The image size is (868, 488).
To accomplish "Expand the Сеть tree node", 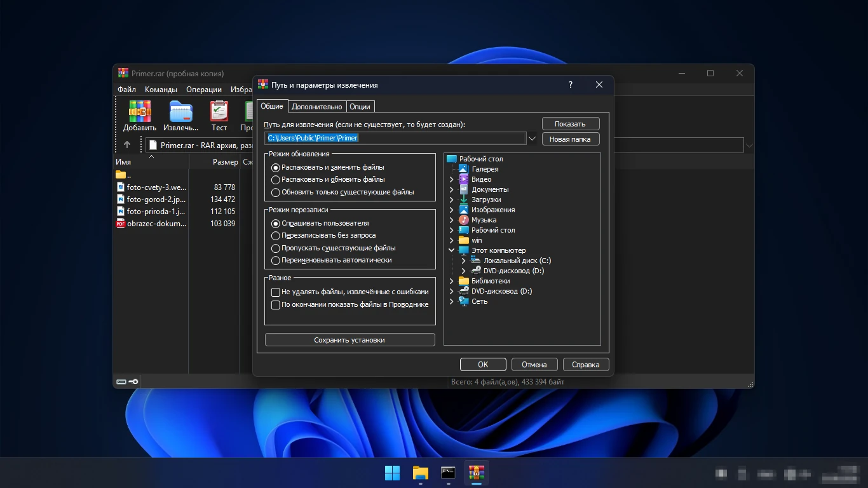I will pyautogui.click(x=452, y=301).
